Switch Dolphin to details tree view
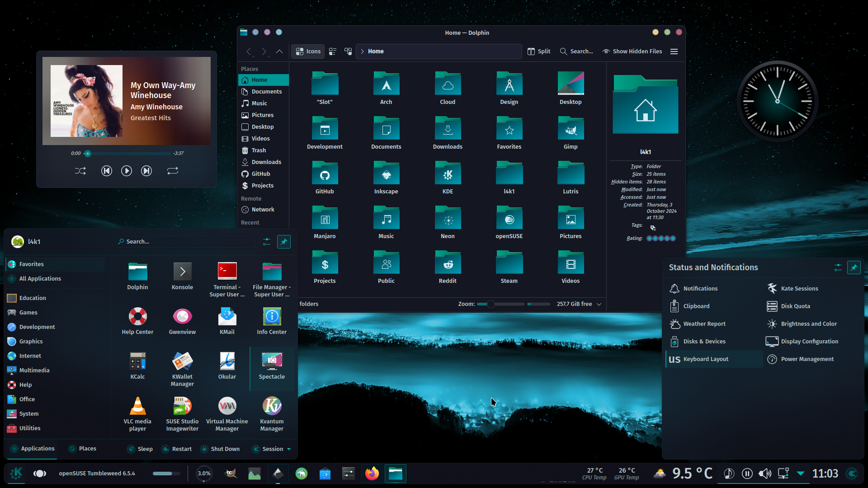This screenshot has height=488, width=868. click(348, 52)
